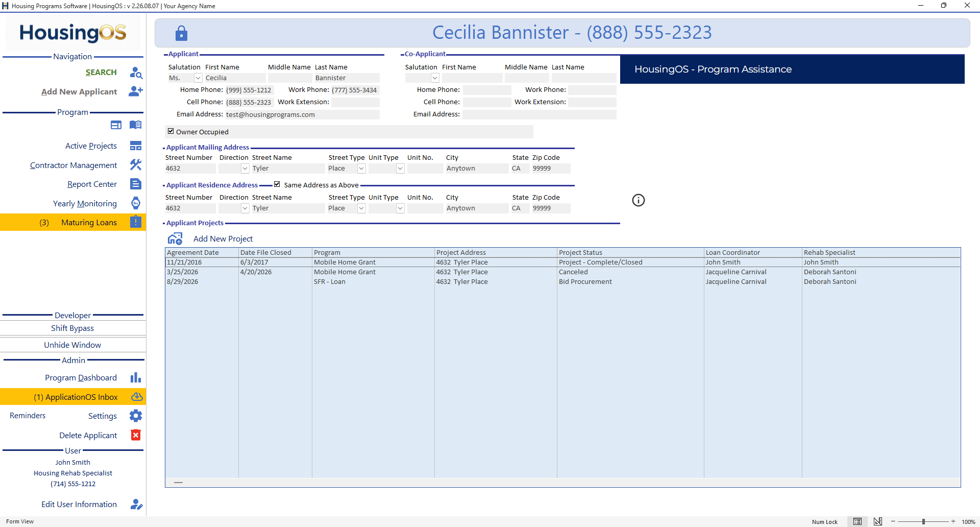Adjust the zoom slider in status bar
Image resolution: width=980 pixels, height=527 pixels.
(x=923, y=521)
